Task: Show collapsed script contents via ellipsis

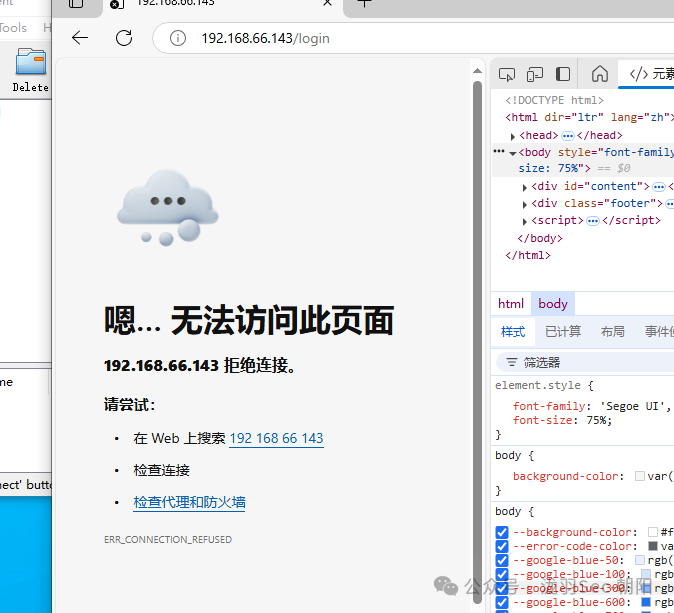Action: tap(593, 221)
